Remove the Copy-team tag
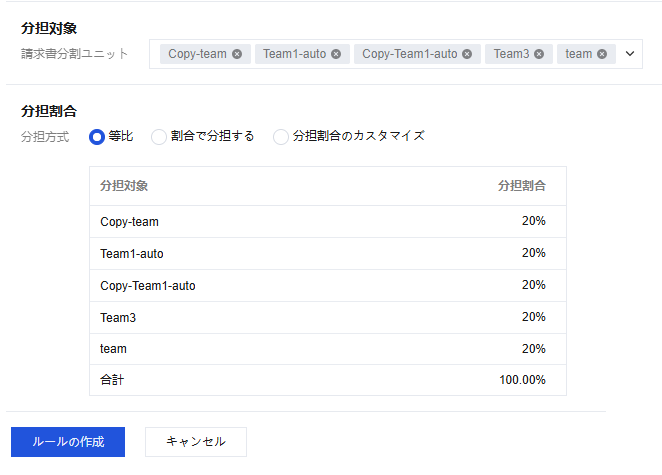Screen dimensions: 662x475 (237, 54)
